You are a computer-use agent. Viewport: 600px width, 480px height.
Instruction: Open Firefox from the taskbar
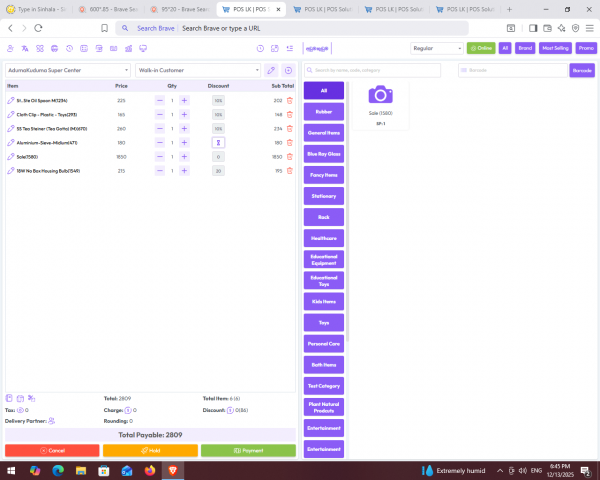pos(150,470)
